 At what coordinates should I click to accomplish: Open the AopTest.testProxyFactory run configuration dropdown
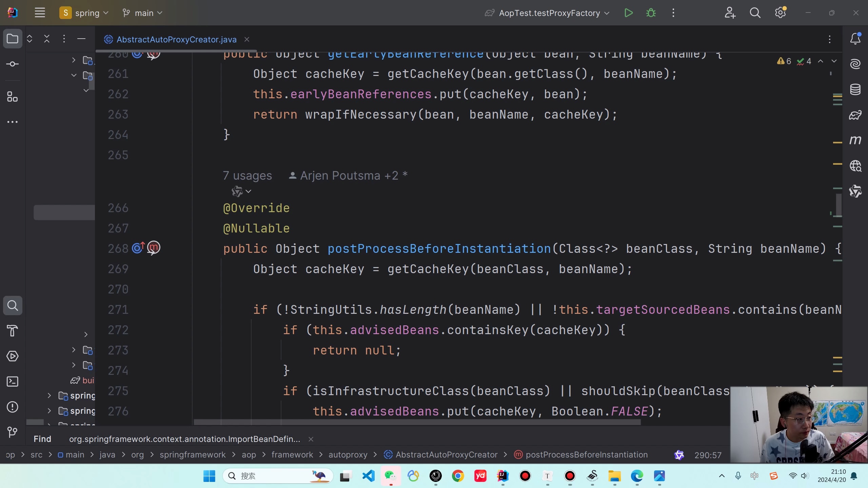(549, 13)
